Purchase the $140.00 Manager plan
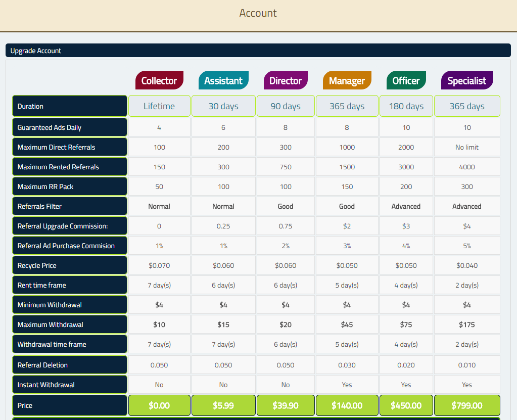Image resolution: width=517 pixels, height=420 pixels. click(x=347, y=405)
